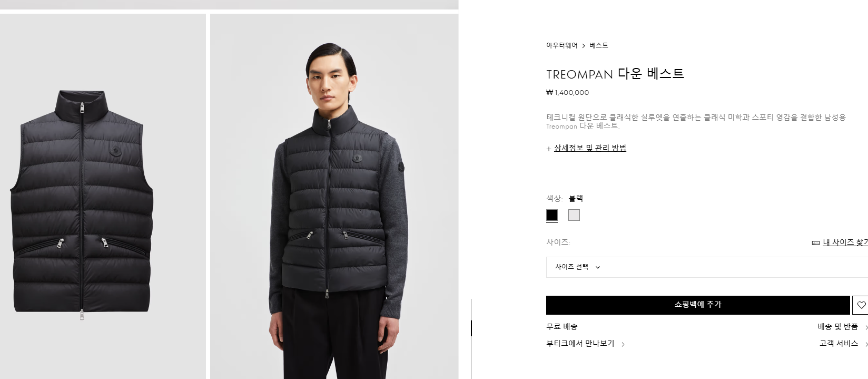Screen dimensions: 868x379
Task: Expand 상세정보 및 관리 방법 details
Action: point(590,148)
